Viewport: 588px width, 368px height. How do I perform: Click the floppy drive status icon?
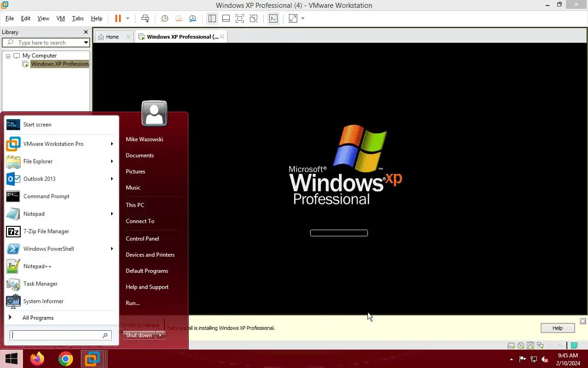tap(531, 345)
